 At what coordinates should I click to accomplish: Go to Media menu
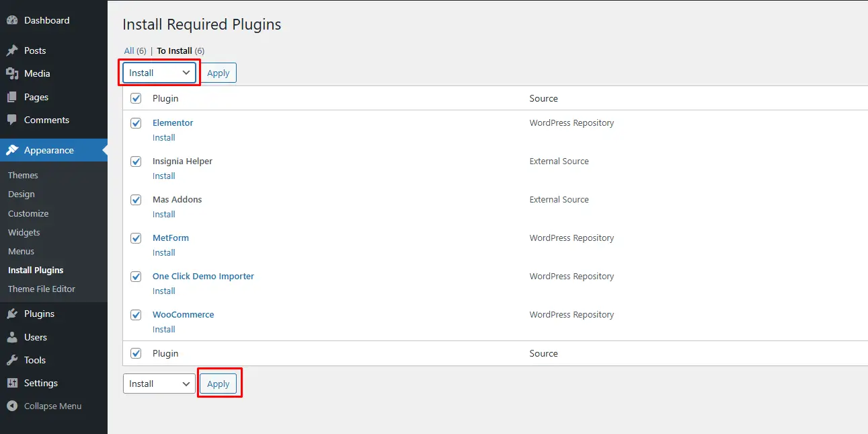(x=37, y=73)
